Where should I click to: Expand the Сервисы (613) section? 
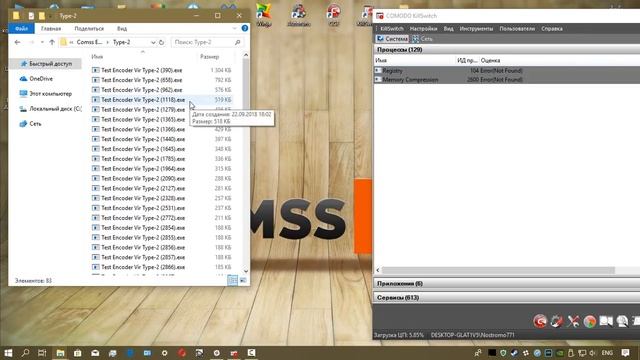[507, 298]
